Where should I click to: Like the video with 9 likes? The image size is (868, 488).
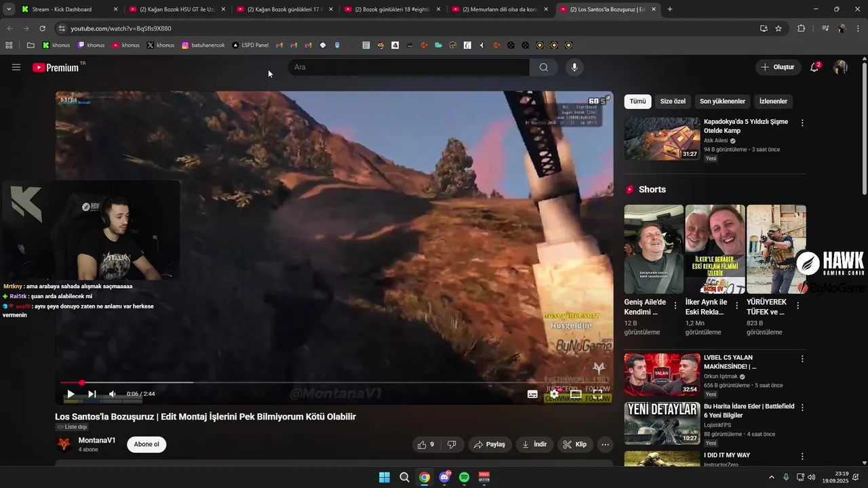tap(426, 445)
